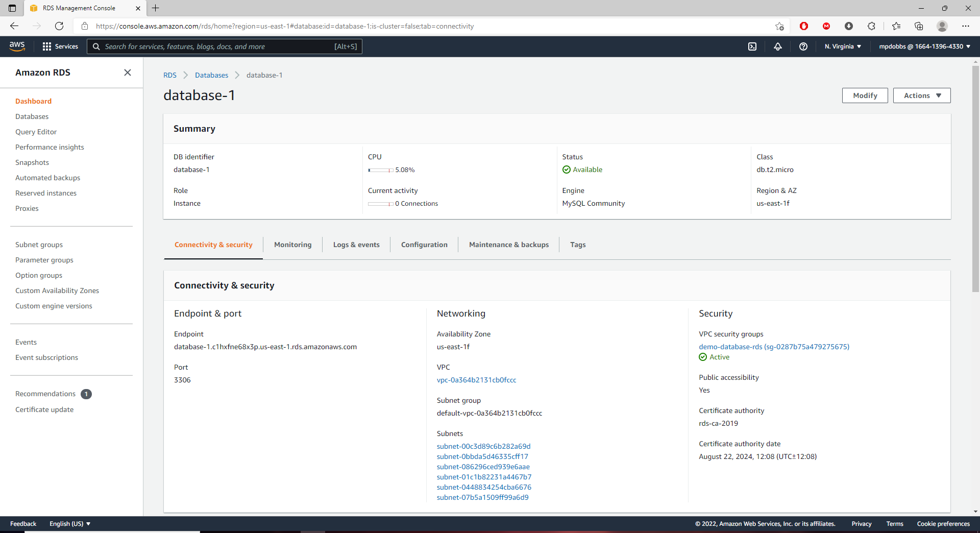
Task: Expand the N. Virginia region dropdown
Action: [843, 46]
